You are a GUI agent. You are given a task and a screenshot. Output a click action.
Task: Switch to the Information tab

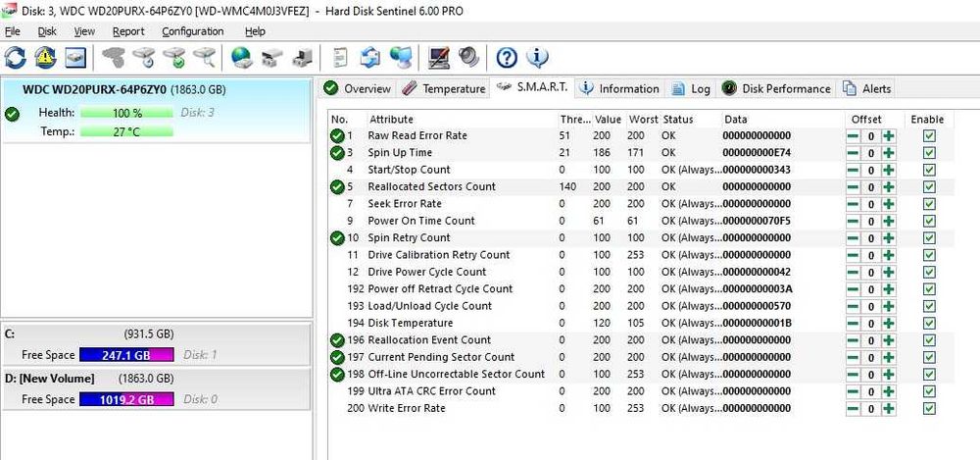(x=619, y=89)
